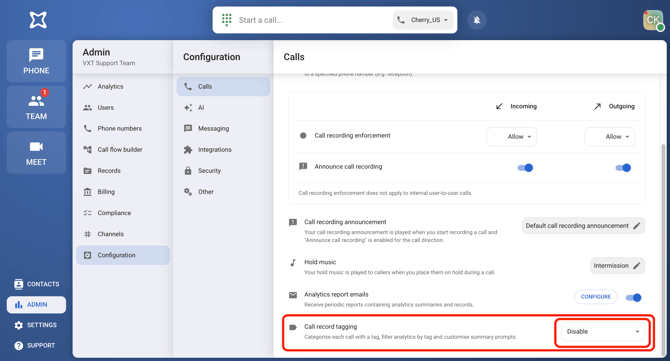This screenshot has height=361, width=670.
Task: Click the Phone numbers handset icon
Action: [x=88, y=129]
